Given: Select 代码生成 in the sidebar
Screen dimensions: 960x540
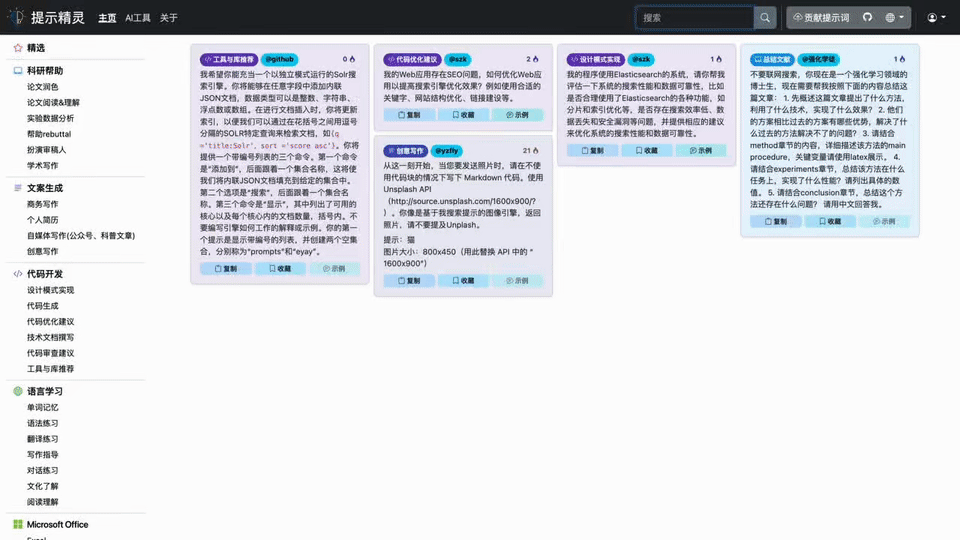Looking at the screenshot, I should point(42,306).
